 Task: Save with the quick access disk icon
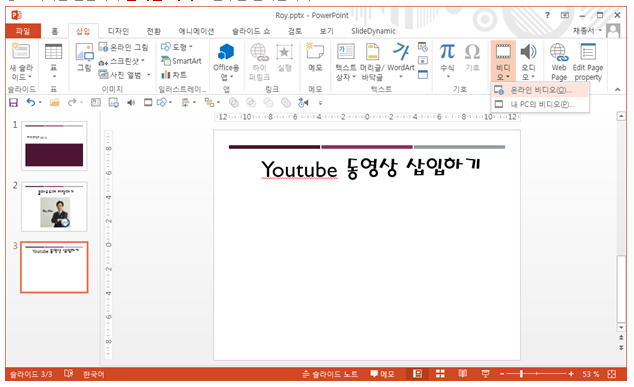click(x=13, y=103)
